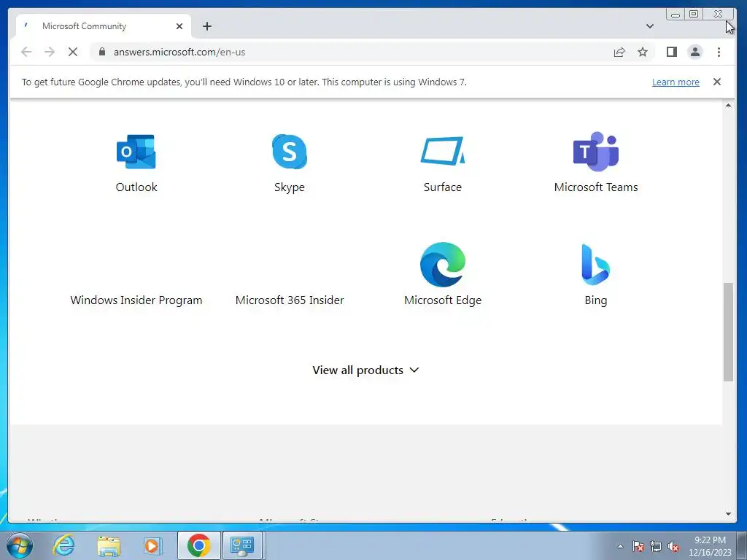Toggle the Chrome side panel

[672, 52]
